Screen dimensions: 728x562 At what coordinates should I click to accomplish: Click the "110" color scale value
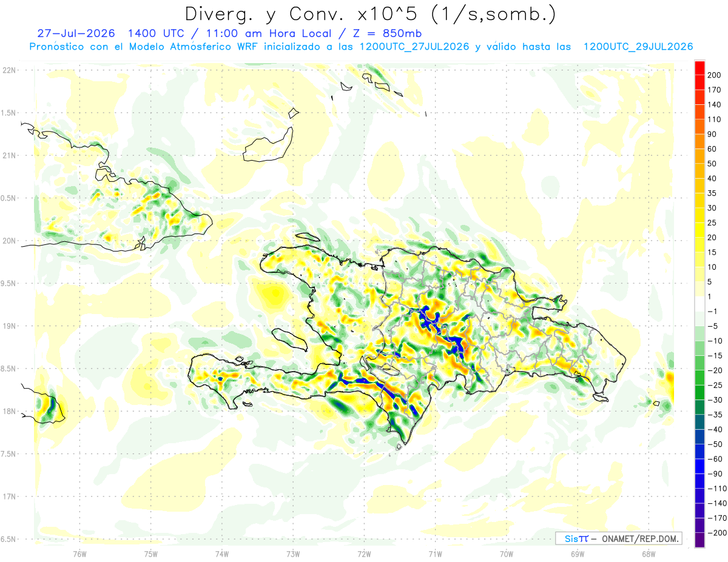[715, 119]
